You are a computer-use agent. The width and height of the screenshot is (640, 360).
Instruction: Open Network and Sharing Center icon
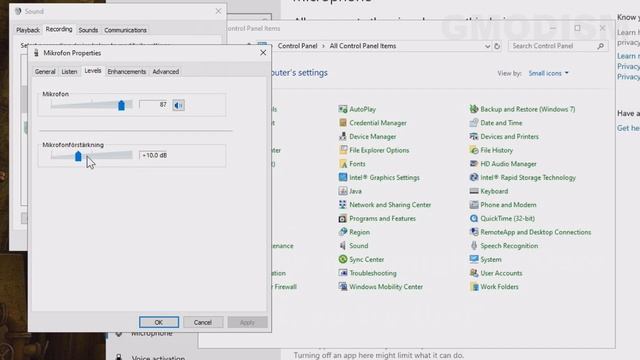(x=343, y=204)
